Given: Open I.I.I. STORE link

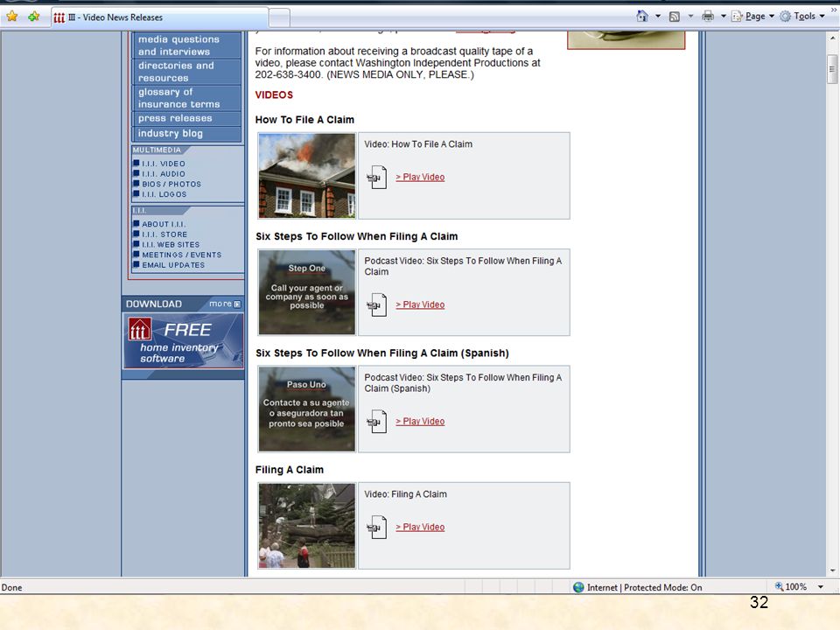Looking at the screenshot, I should (164, 234).
